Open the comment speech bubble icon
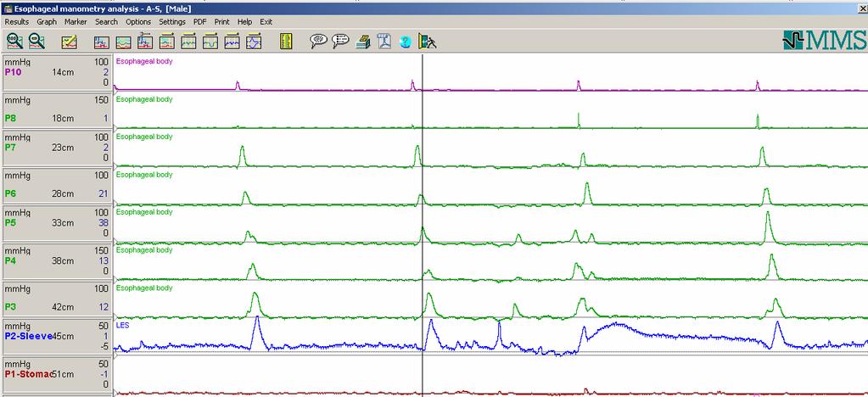 (x=318, y=41)
